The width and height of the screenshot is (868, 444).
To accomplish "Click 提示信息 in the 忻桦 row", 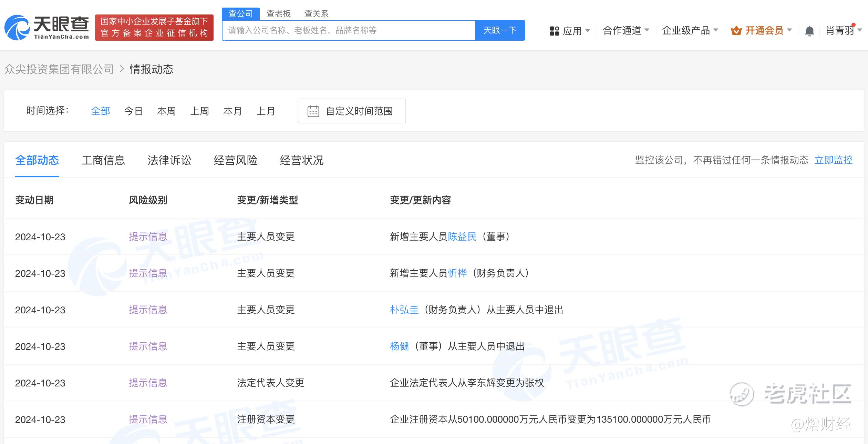I will point(148,273).
